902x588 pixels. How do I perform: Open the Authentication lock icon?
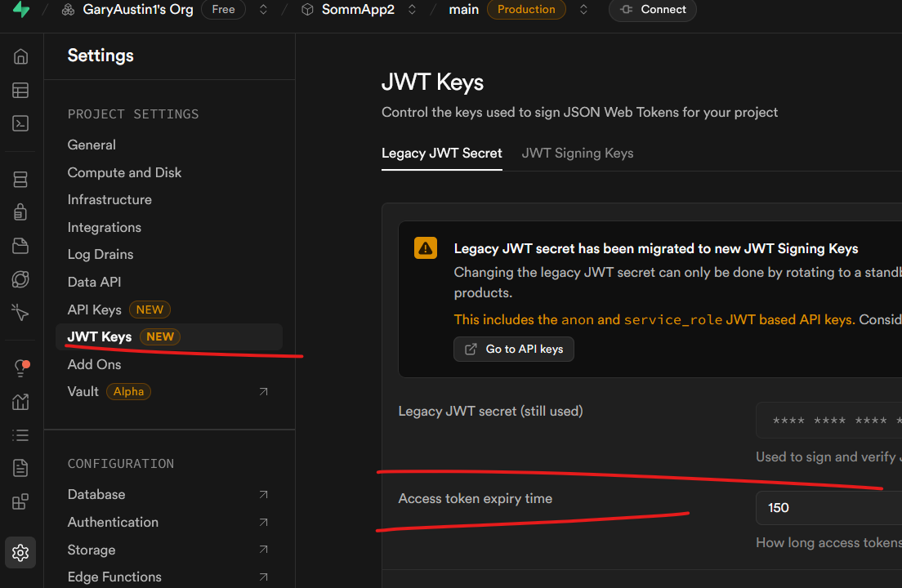pyautogui.click(x=20, y=212)
